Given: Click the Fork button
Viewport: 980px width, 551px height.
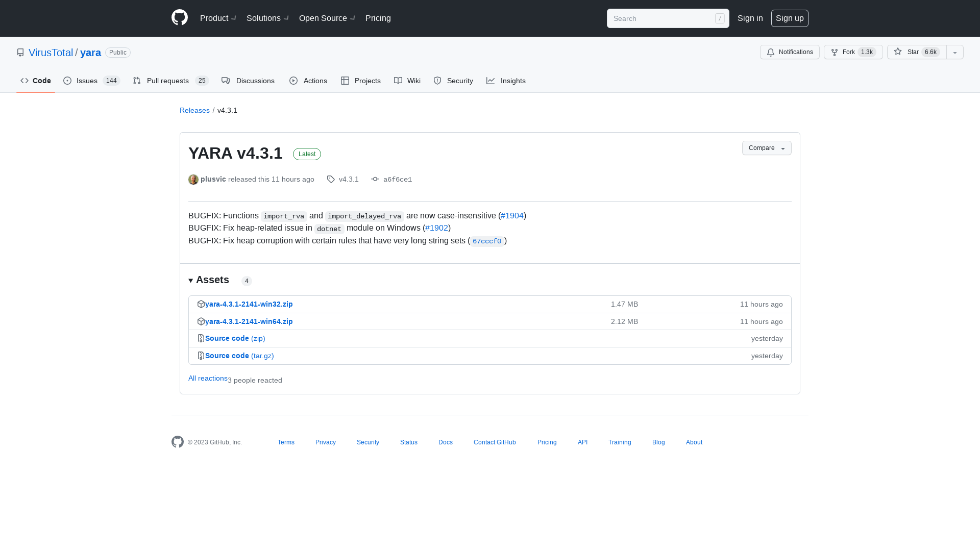Looking at the screenshot, I should [853, 52].
